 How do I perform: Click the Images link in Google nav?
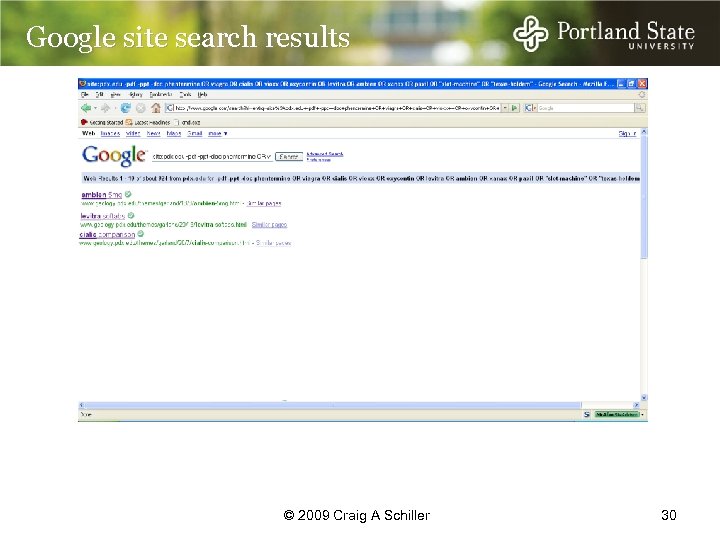tap(110, 133)
